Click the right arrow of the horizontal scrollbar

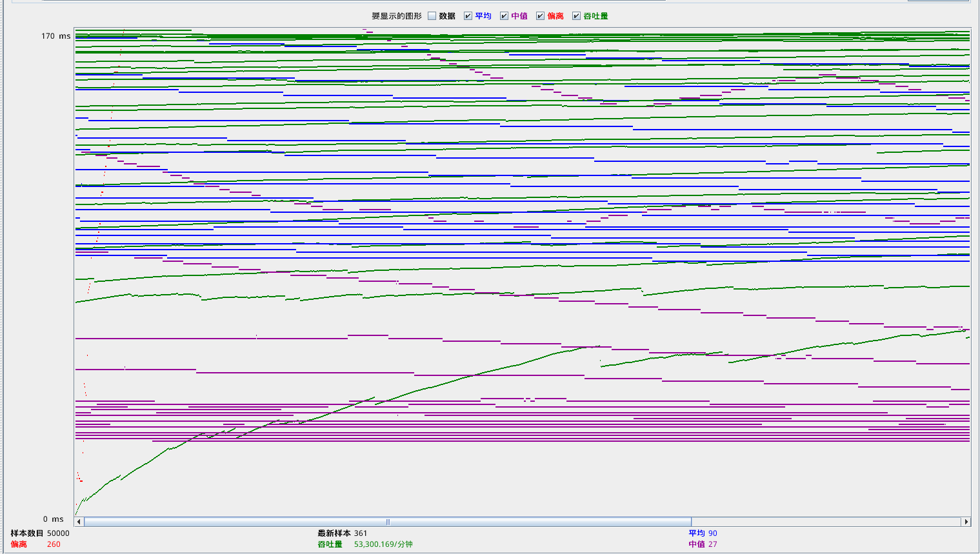coord(966,522)
